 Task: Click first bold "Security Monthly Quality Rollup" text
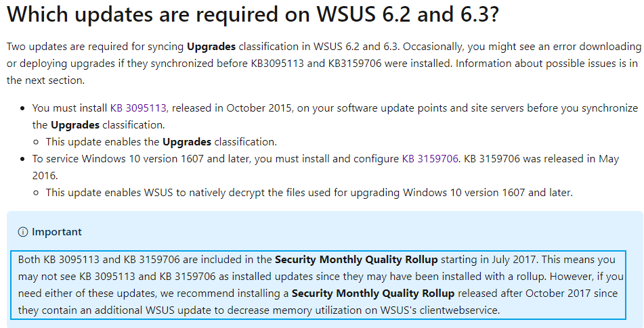(x=356, y=260)
